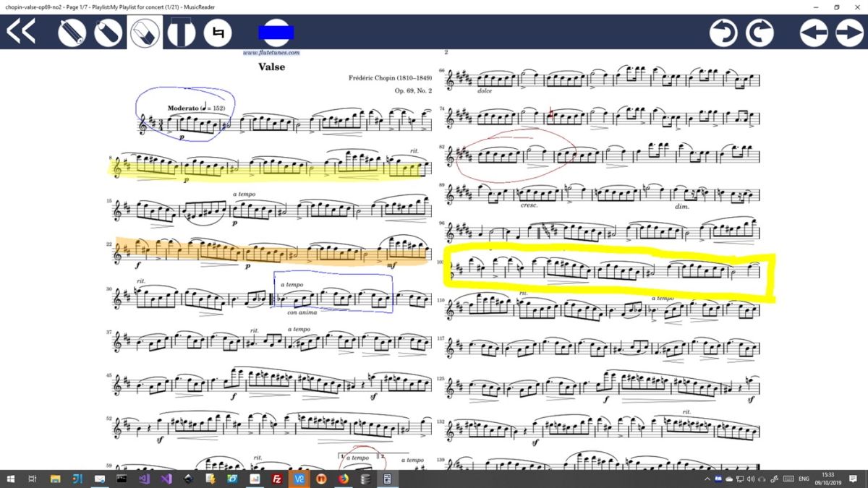Open the orange VNC viewer taskbar icon
868x488 pixels.
[299, 479]
